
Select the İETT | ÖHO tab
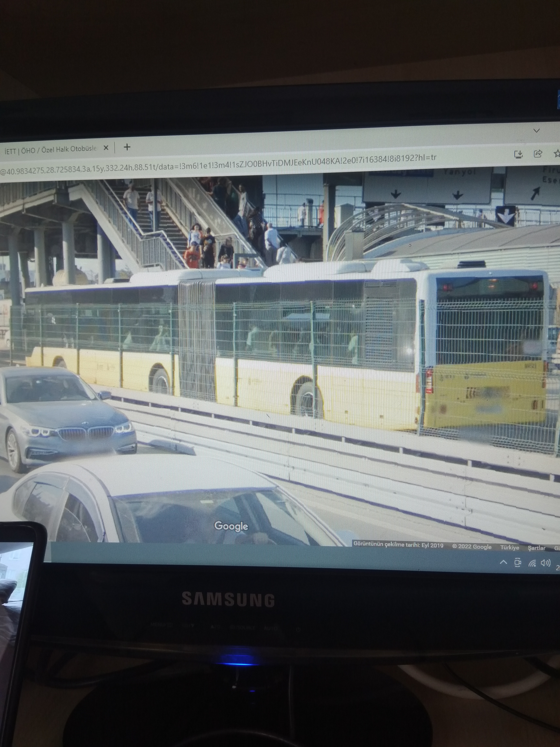(51, 150)
